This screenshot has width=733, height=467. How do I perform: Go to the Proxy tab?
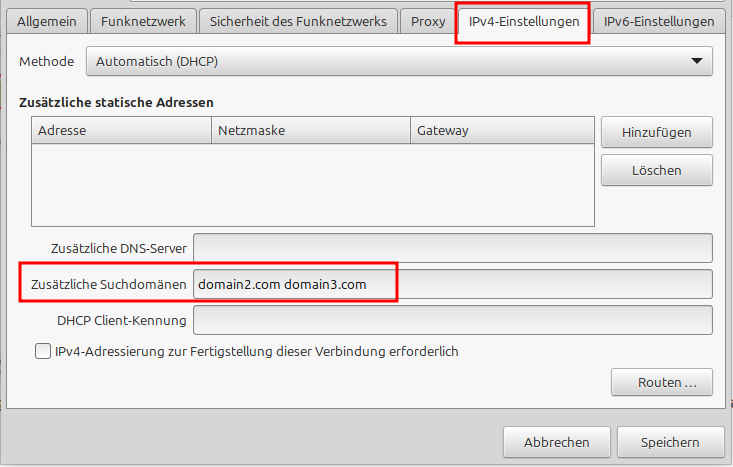click(427, 21)
